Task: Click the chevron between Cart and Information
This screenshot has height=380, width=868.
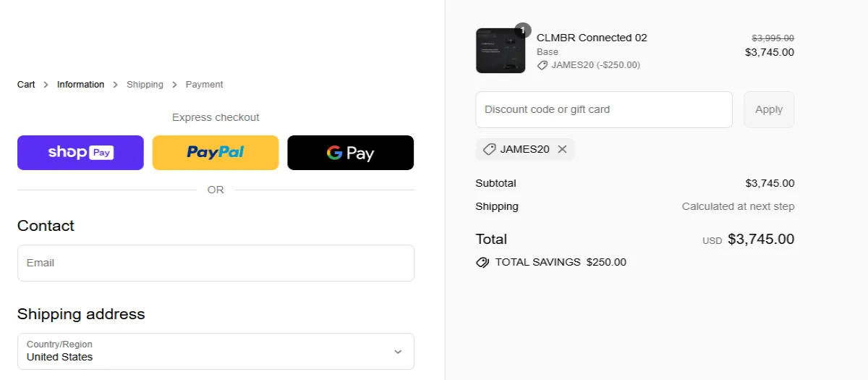Action: pos(46,85)
